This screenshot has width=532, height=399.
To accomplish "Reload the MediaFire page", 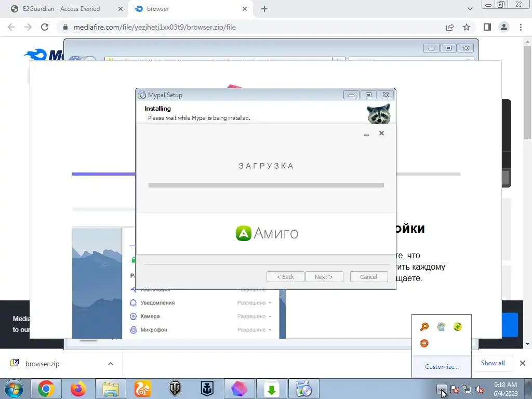I will [45, 27].
